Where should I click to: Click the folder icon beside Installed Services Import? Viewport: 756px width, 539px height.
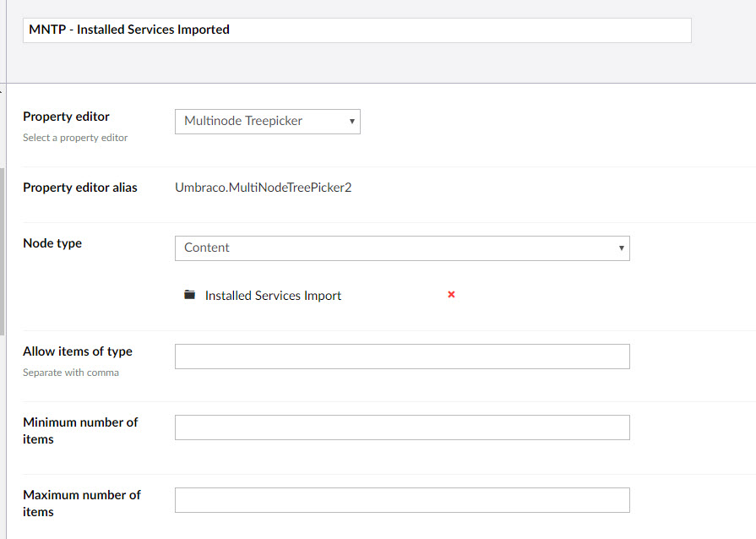189,296
